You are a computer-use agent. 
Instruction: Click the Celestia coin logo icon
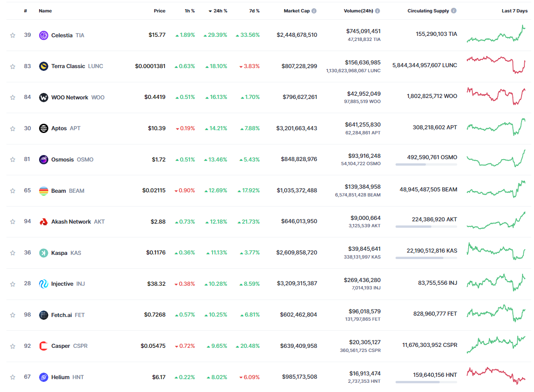pos(43,35)
